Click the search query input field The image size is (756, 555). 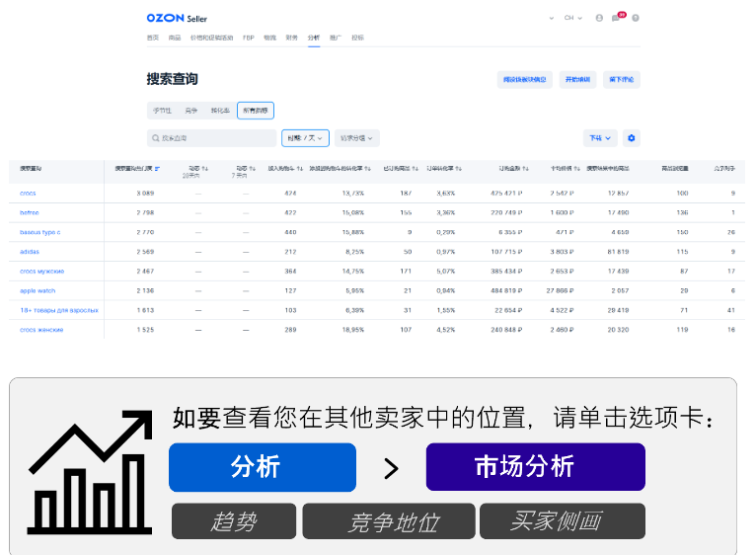click(211, 138)
